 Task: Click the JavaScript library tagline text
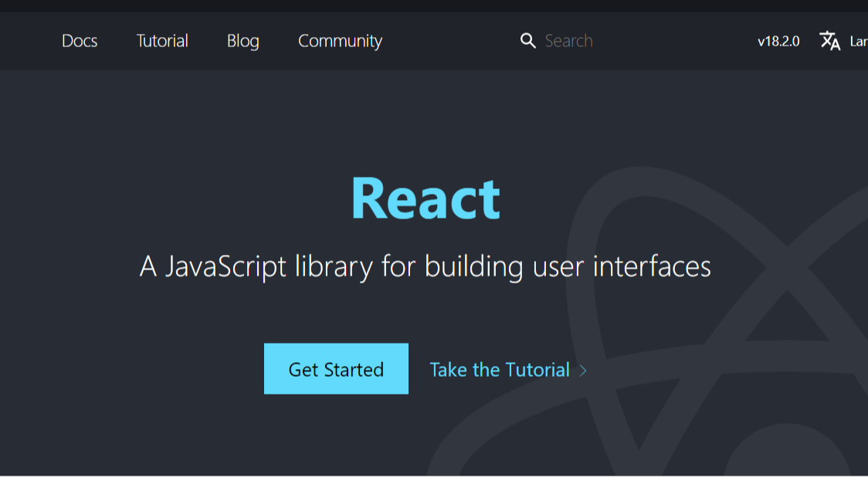(426, 266)
